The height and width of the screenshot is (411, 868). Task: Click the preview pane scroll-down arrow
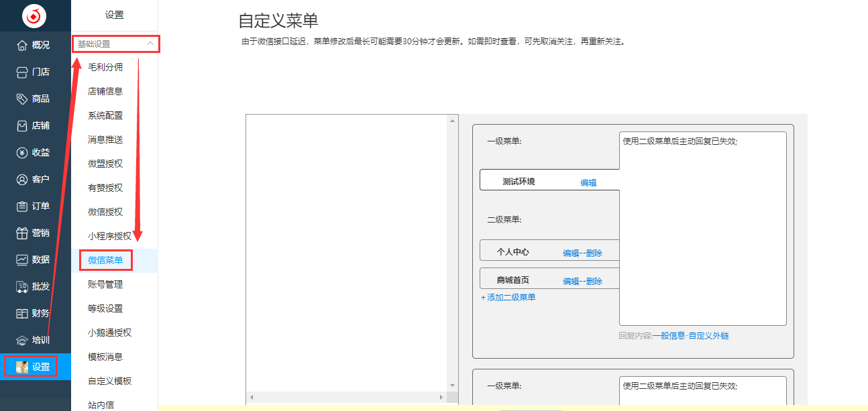coord(452,385)
